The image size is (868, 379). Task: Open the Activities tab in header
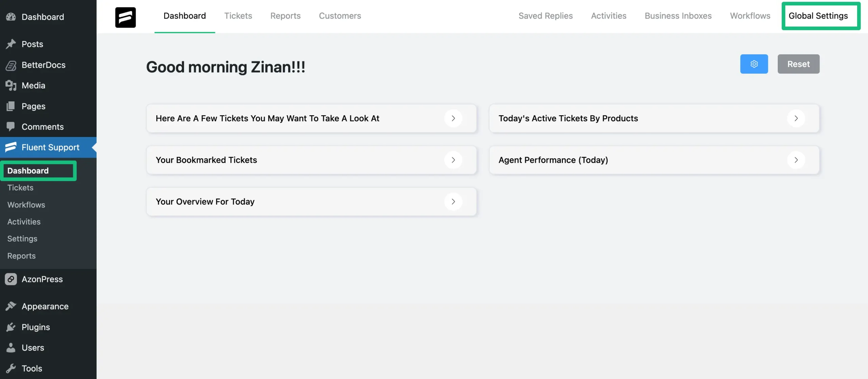tap(609, 16)
